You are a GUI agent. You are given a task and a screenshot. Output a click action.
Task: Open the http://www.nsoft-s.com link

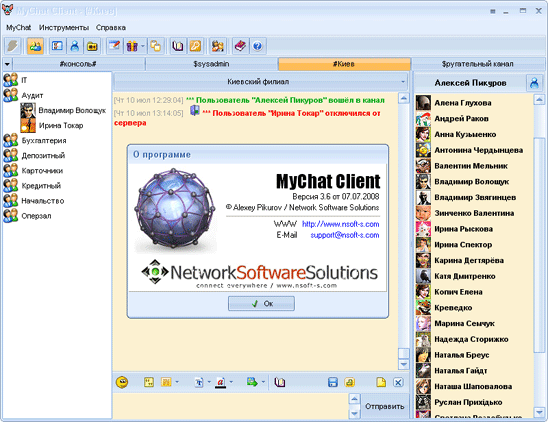pyautogui.click(x=340, y=224)
